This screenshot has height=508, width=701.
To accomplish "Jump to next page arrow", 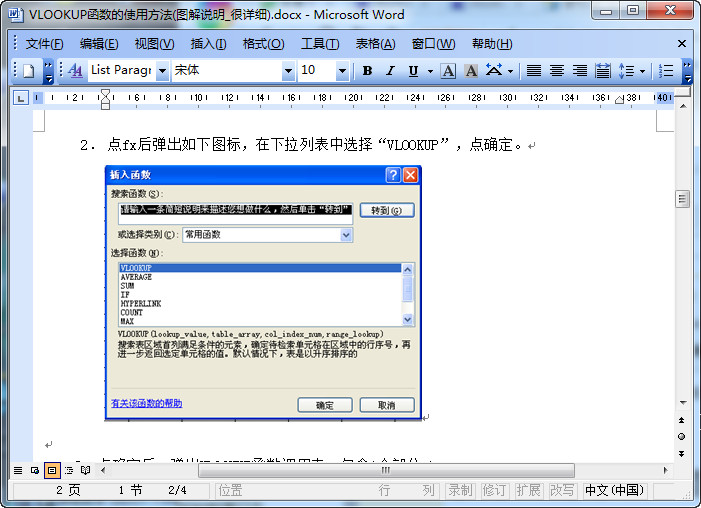I will pos(681,453).
